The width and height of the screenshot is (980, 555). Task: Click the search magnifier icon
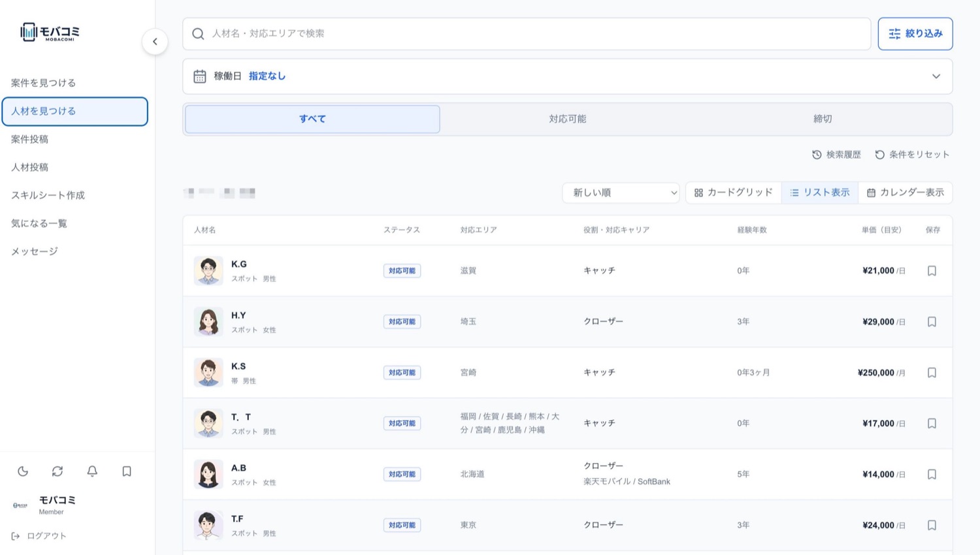coord(198,34)
